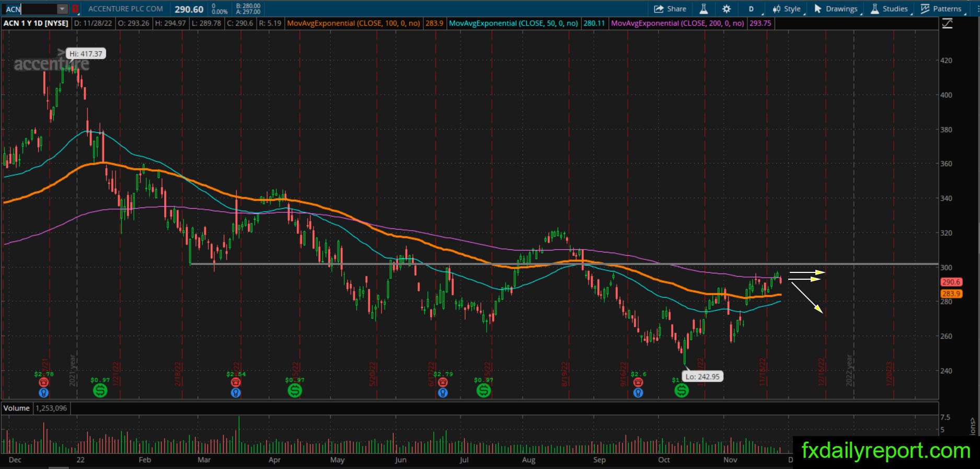Click the 1/20/23 expiration date marker
Image resolution: width=980 pixels, height=469 pixels.
click(x=889, y=373)
